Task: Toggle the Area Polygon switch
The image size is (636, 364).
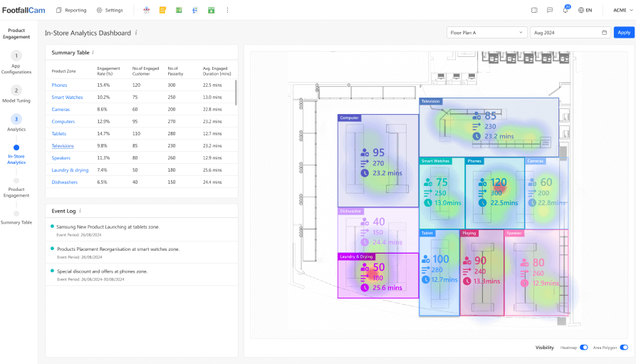Action: pos(624,348)
